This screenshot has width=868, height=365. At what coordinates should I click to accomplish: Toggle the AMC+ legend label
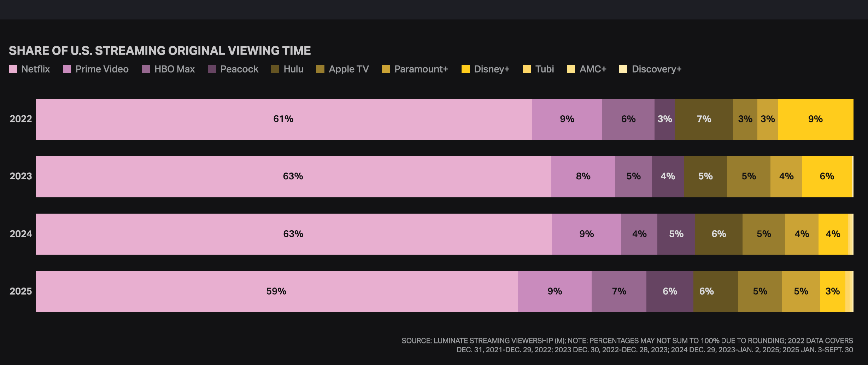(593, 69)
